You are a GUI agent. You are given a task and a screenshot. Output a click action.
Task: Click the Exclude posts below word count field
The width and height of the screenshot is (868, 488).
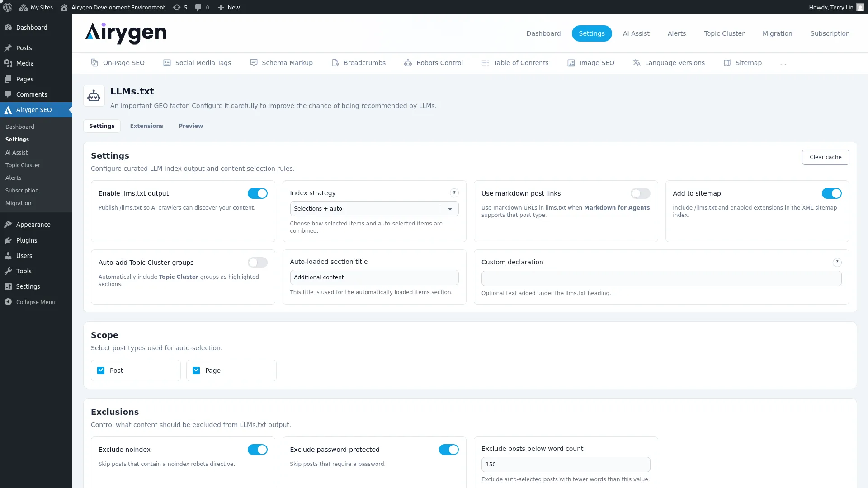[x=566, y=465]
